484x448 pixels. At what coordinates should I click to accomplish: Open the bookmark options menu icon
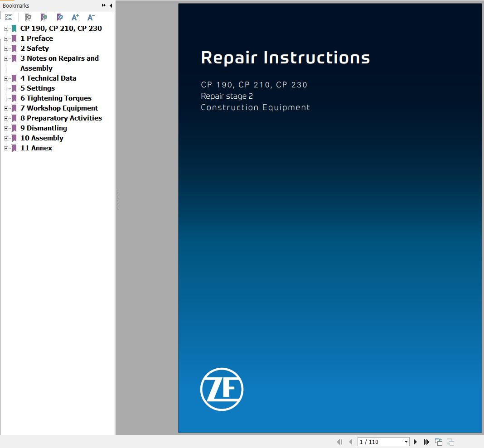(9, 17)
